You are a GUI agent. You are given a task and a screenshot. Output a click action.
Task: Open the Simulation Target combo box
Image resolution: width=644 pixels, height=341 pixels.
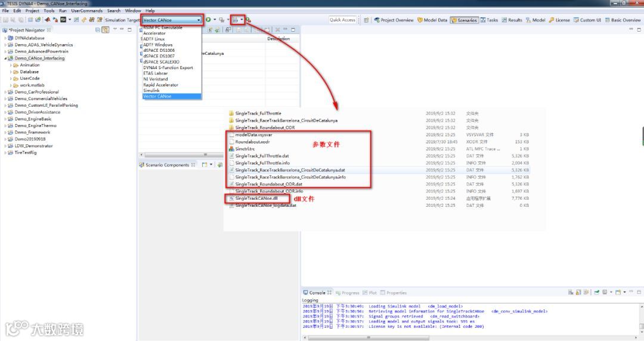[x=172, y=20]
